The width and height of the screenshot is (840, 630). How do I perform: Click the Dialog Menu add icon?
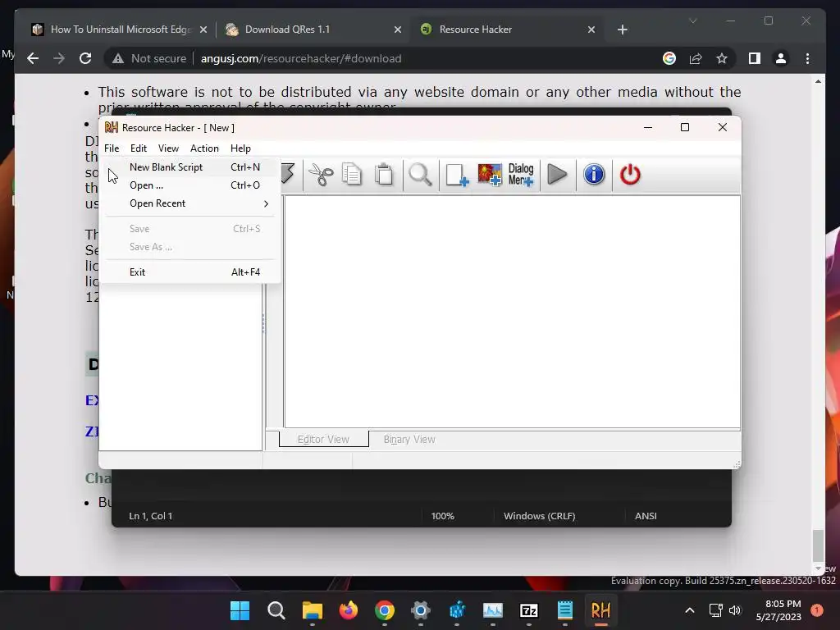point(521,175)
